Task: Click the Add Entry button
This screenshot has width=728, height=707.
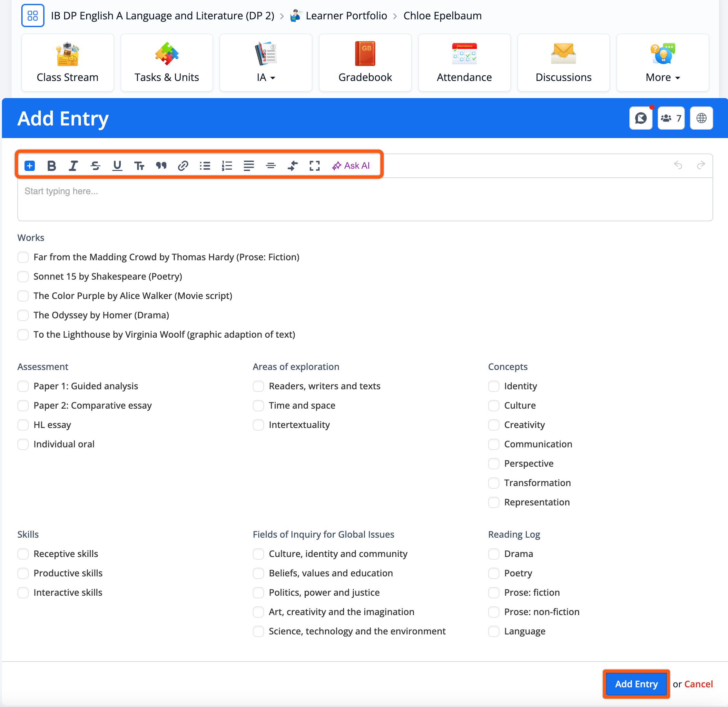Action: click(x=636, y=683)
